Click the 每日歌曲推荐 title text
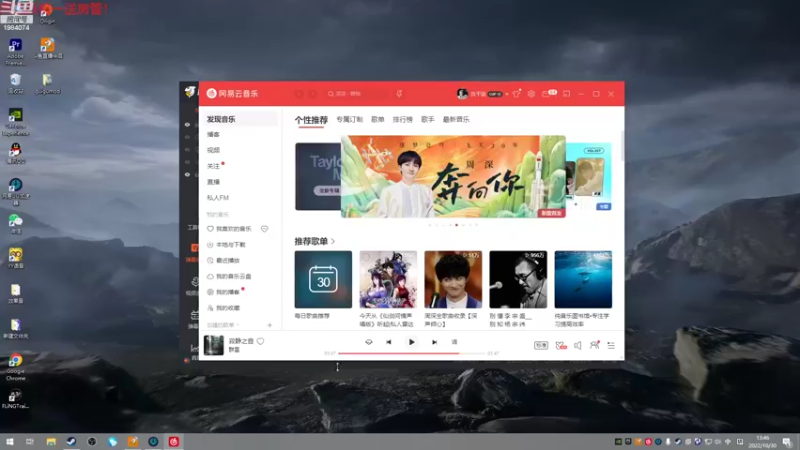The height and width of the screenshot is (450, 800). click(x=312, y=316)
